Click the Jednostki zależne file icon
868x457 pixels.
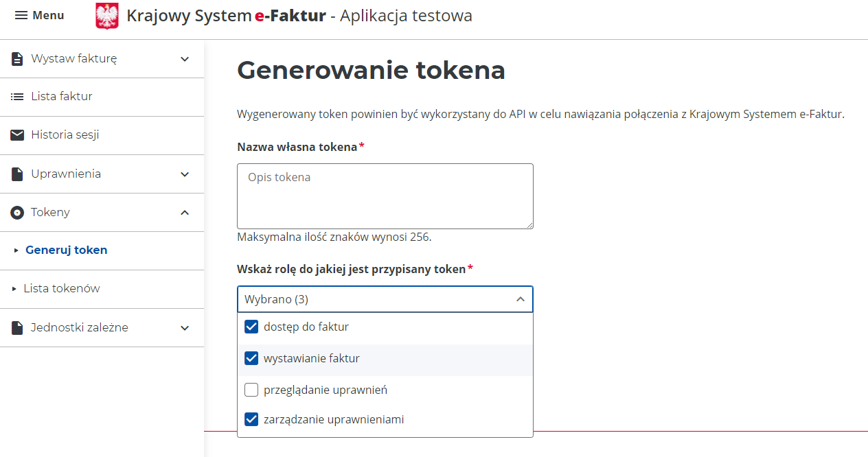click(17, 328)
